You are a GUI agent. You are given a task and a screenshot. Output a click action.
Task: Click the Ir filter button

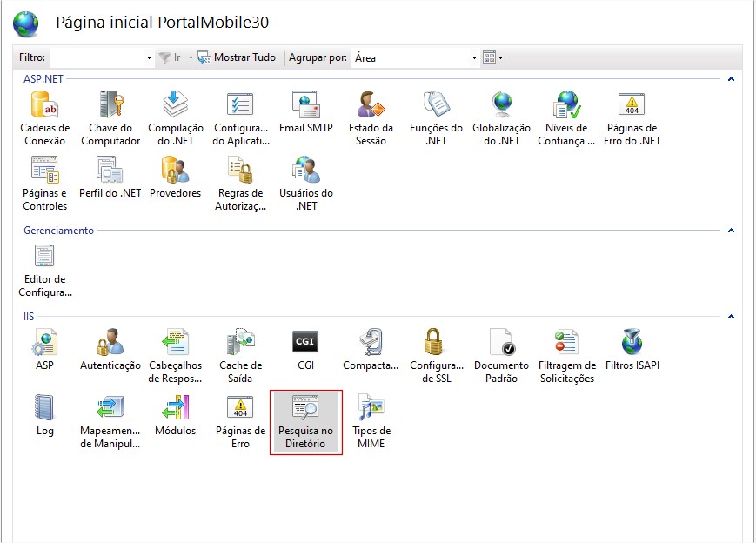(171, 58)
